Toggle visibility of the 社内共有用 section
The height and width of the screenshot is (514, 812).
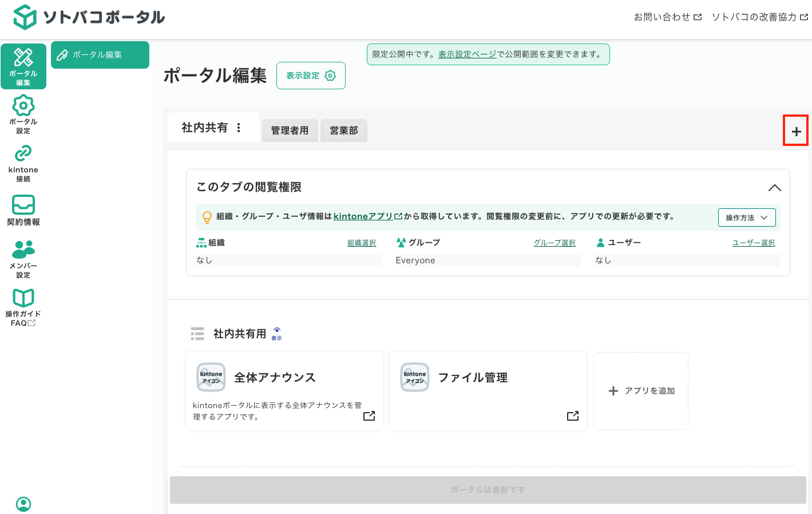tap(276, 333)
